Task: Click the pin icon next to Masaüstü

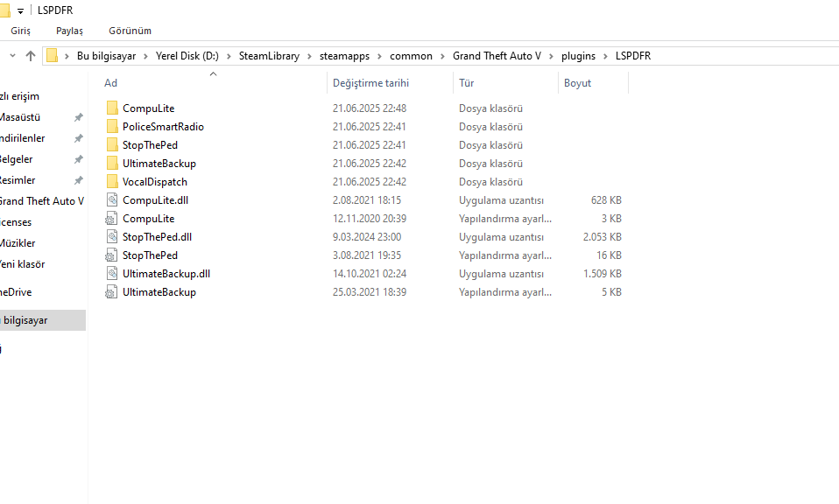Action: pos(79,117)
